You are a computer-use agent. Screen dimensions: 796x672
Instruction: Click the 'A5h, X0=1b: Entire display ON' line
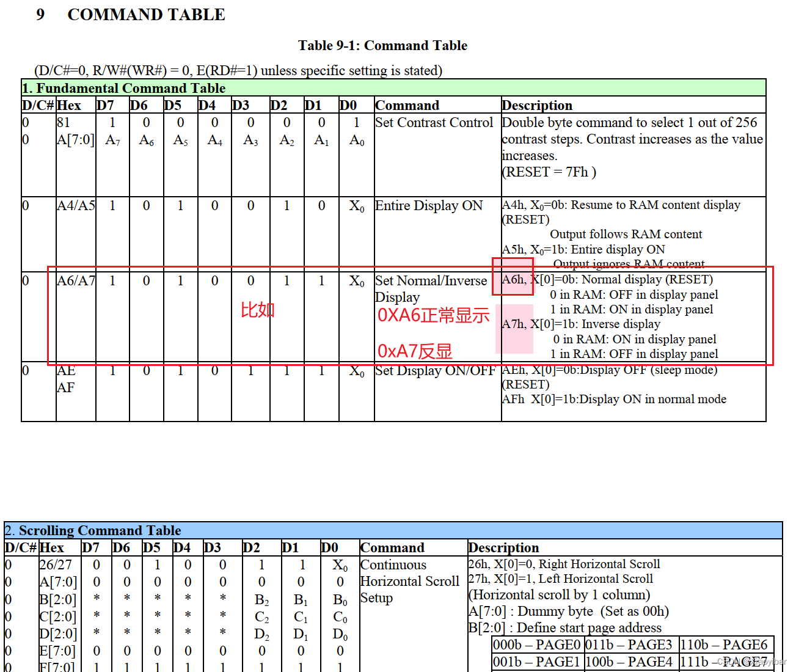point(583,250)
